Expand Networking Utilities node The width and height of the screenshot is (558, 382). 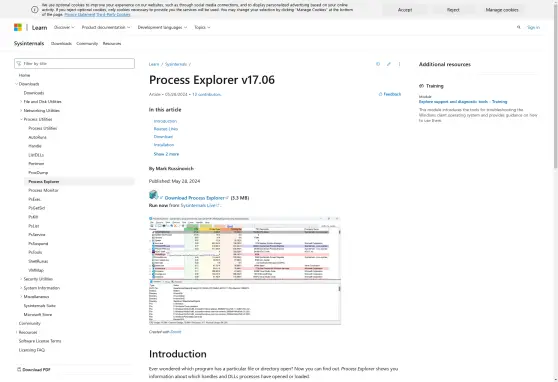[x=21, y=111]
